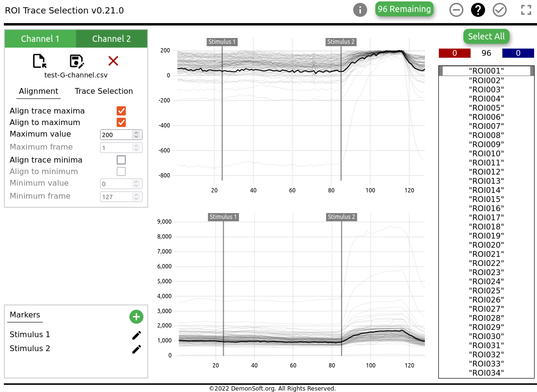The width and height of the screenshot is (537, 392).
Task: Add a new marker with plus icon
Action: pyautogui.click(x=136, y=316)
